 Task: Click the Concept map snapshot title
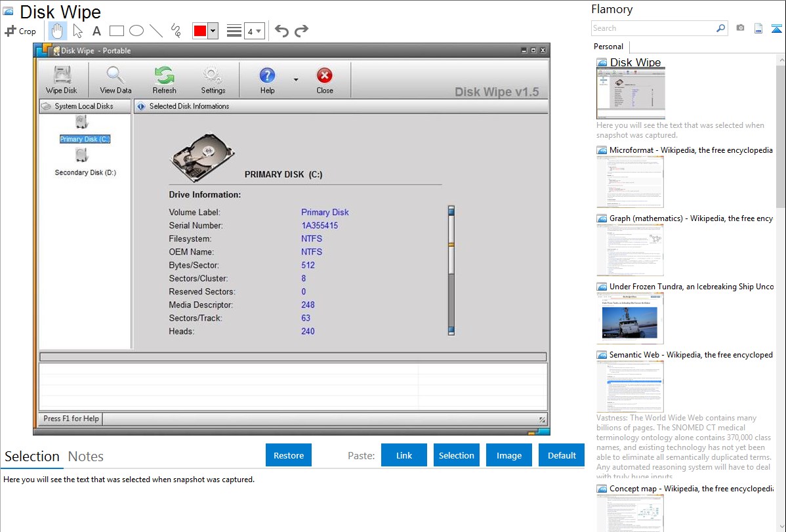click(692, 489)
